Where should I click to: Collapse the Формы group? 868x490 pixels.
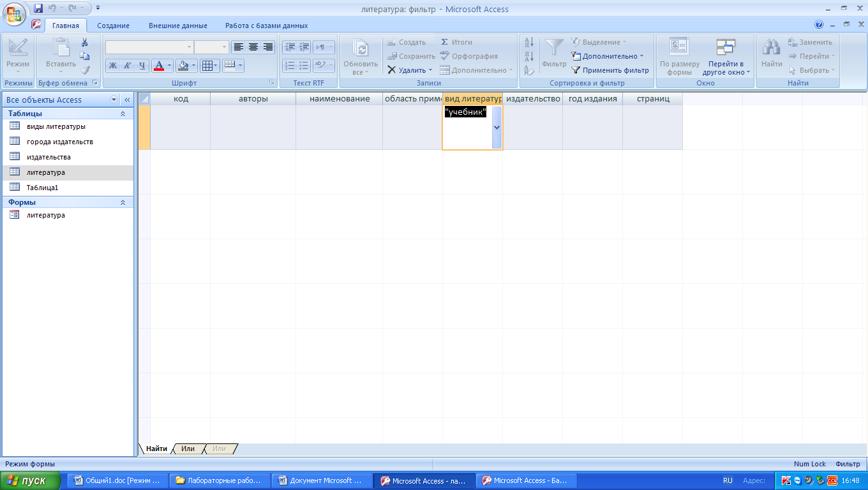123,202
